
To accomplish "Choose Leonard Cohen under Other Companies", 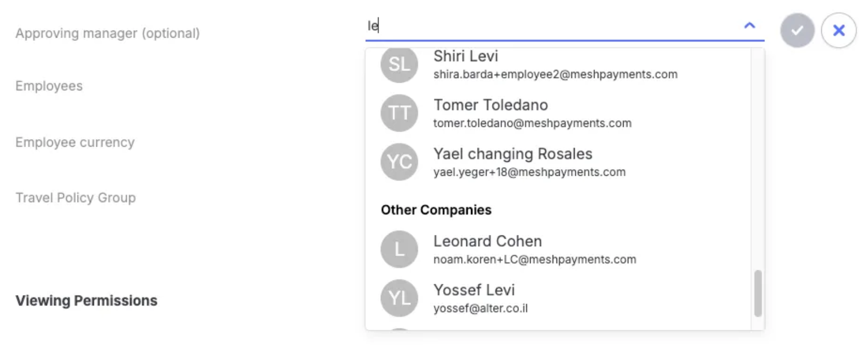I will (x=559, y=249).
